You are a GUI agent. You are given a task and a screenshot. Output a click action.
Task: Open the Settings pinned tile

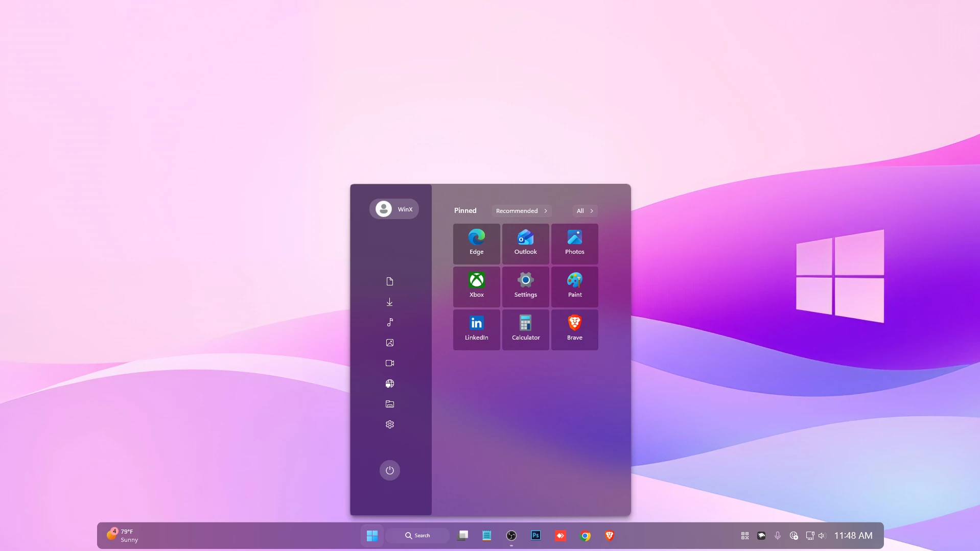(x=525, y=286)
